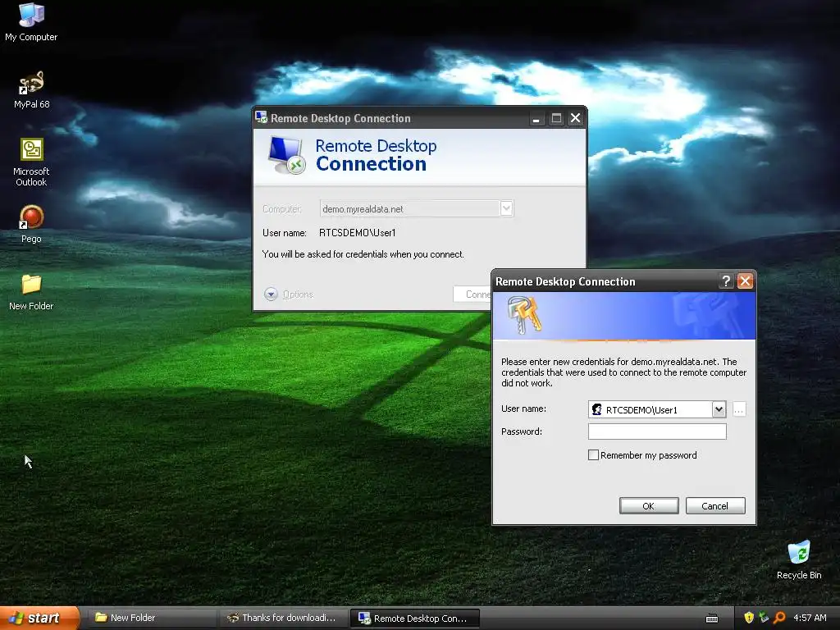
Task: Click the network connection tray icon
Action: pos(764,618)
